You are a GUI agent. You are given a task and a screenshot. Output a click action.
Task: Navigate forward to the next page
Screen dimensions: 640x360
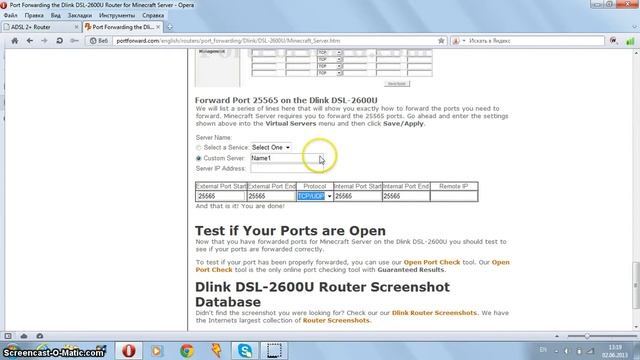tap(44, 41)
